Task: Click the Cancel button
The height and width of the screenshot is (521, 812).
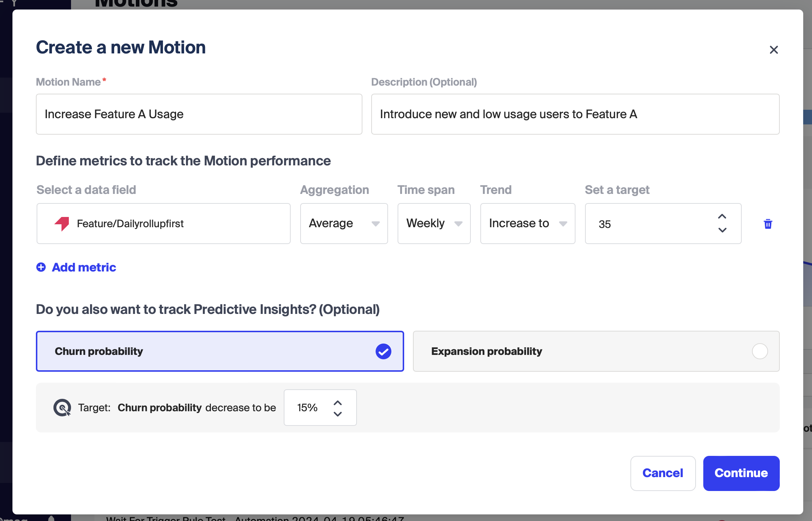Action: (x=663, y=473)
